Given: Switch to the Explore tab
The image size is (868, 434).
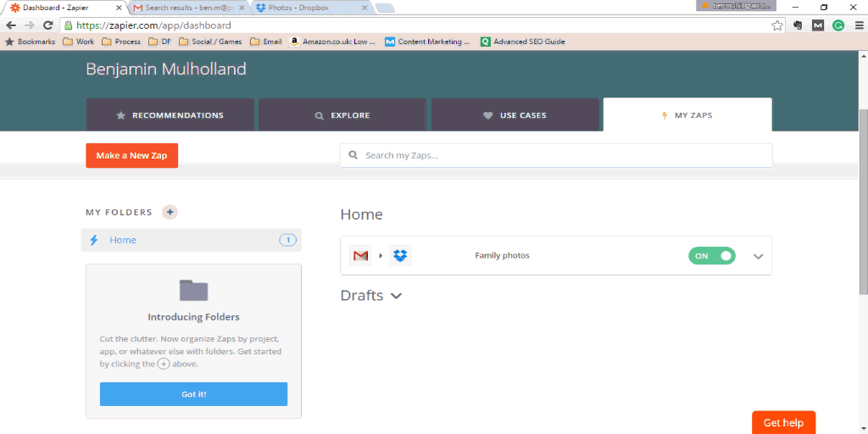Looking at the screenshot, I should pos(342,115).
